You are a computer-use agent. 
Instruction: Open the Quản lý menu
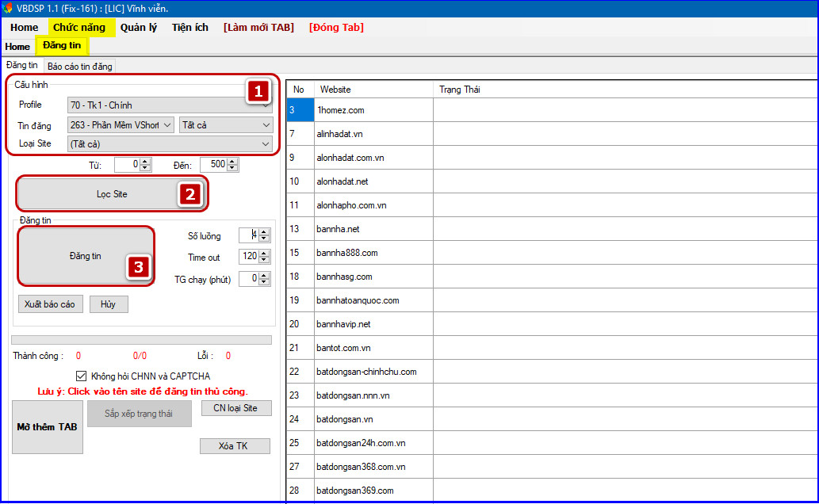(139, 28)
